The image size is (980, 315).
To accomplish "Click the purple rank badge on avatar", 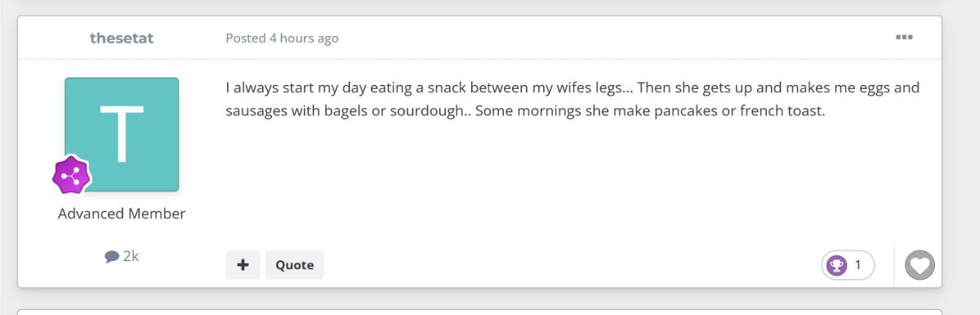I will pyautogui.click(x=72, y=174).
